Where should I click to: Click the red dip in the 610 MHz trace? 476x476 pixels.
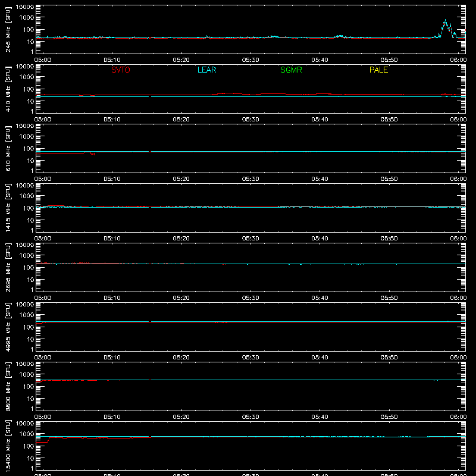click(x=93, y=154)
